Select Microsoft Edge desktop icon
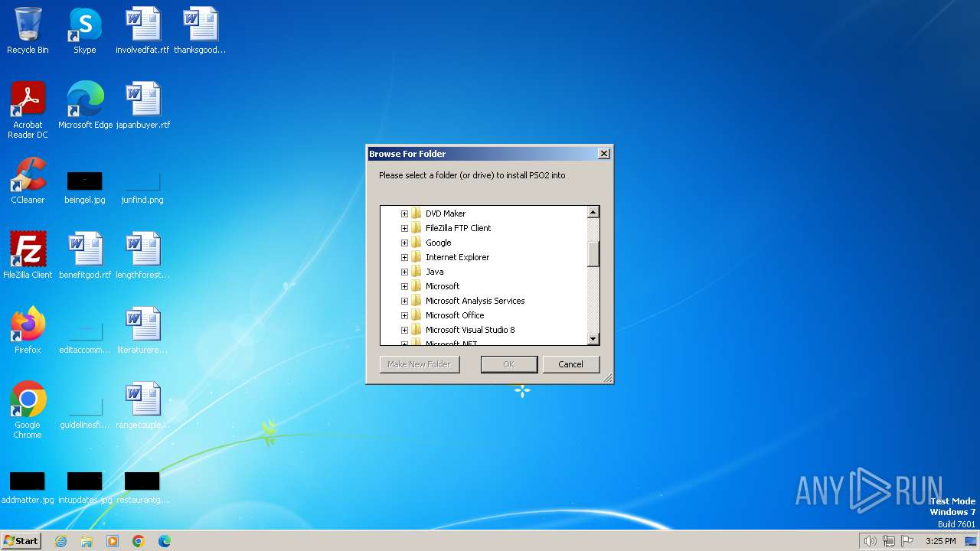 point(85,106)
